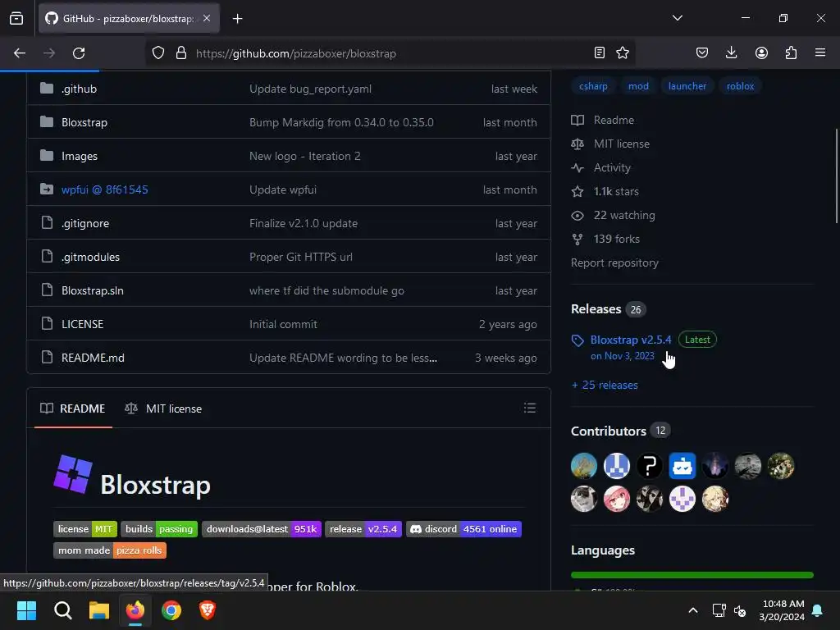Launch Google Chrome from taskbar
This screenshot has height=630, width=840.
pyautogui.click(x=171, y=610)
